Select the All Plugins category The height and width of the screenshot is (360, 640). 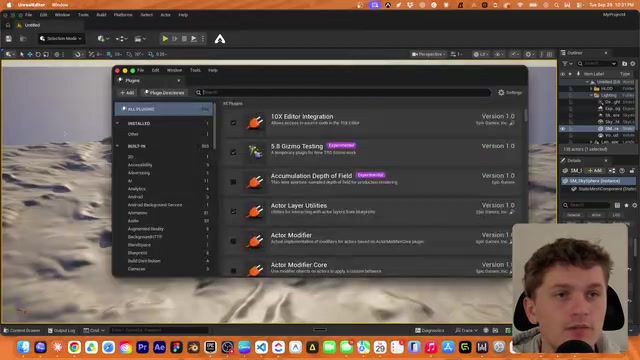tap(164, 109)
